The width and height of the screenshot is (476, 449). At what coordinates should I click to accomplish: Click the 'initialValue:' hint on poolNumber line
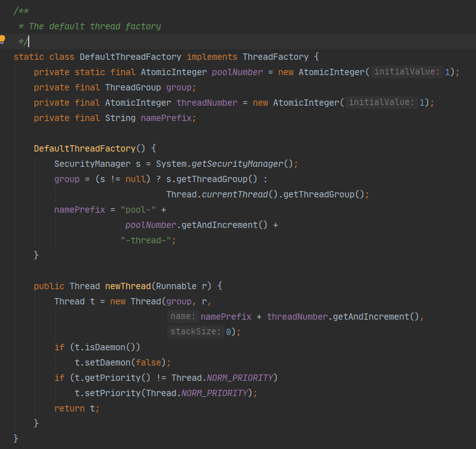click(407, 72)
